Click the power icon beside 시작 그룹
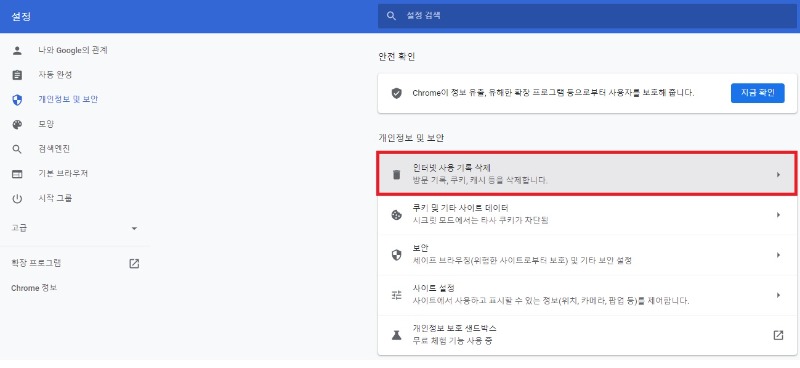This screenshot has width=800, height=368. click(x=17, y=199)
